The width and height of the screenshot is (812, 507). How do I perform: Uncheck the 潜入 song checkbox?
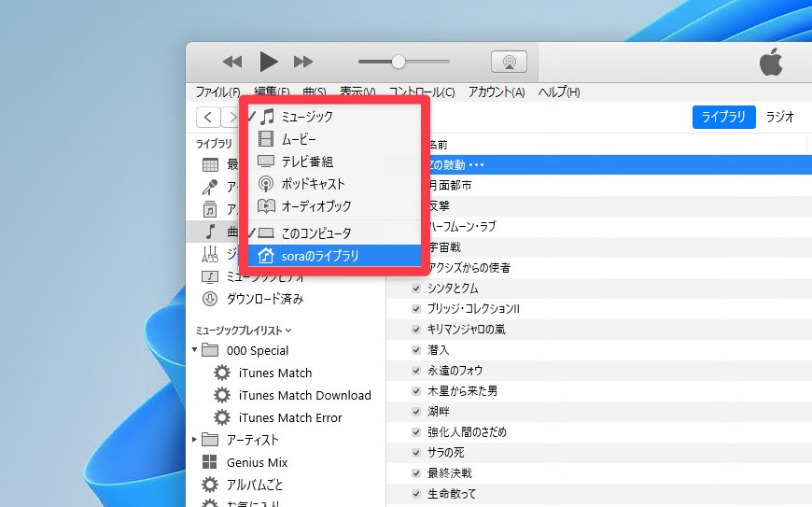416,350
